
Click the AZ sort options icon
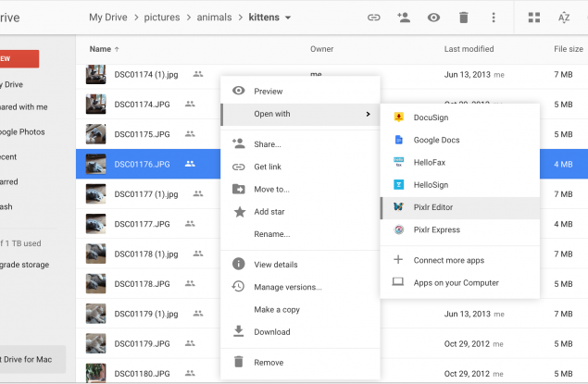click(564, 17)
